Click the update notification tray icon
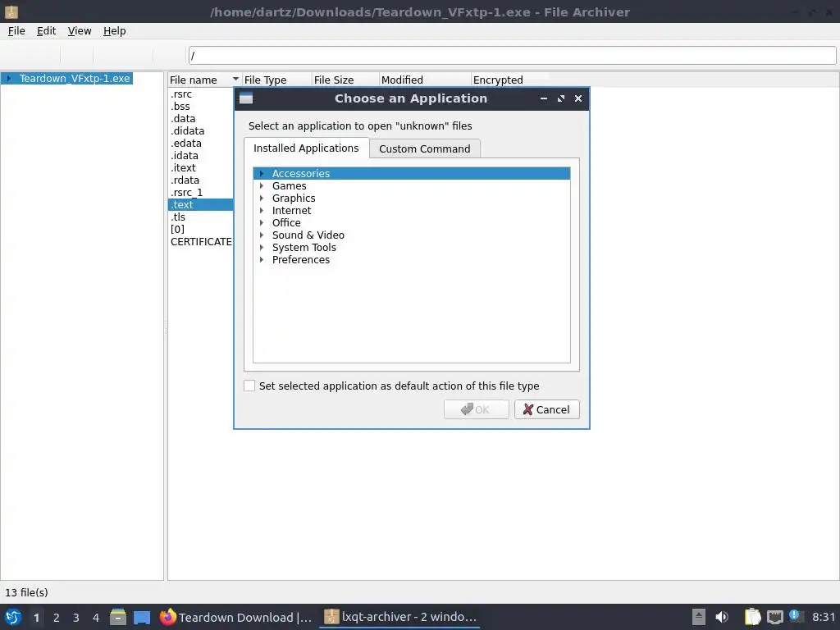This screenshot has height=630, width=840. tap(796, 616)
